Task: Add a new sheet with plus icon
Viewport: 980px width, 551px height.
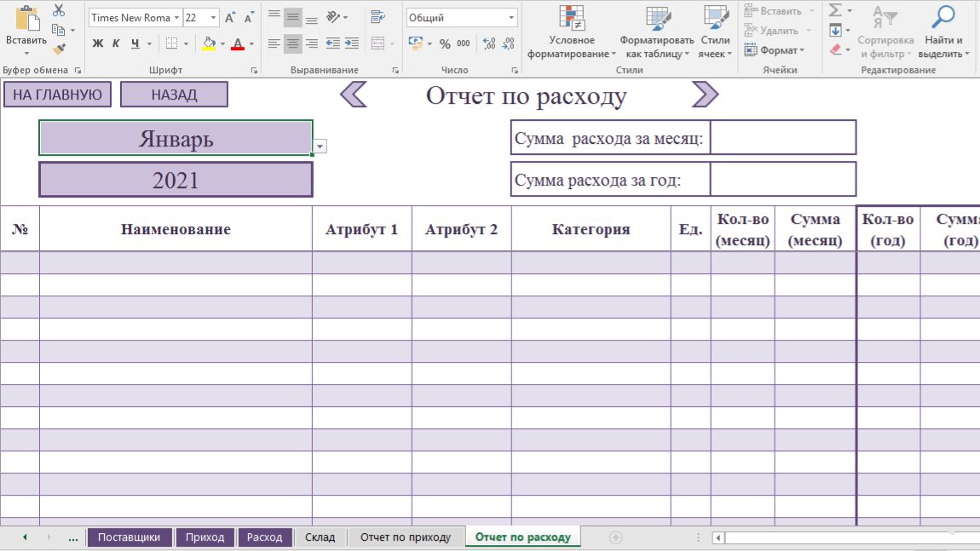Action: point(615,537)
